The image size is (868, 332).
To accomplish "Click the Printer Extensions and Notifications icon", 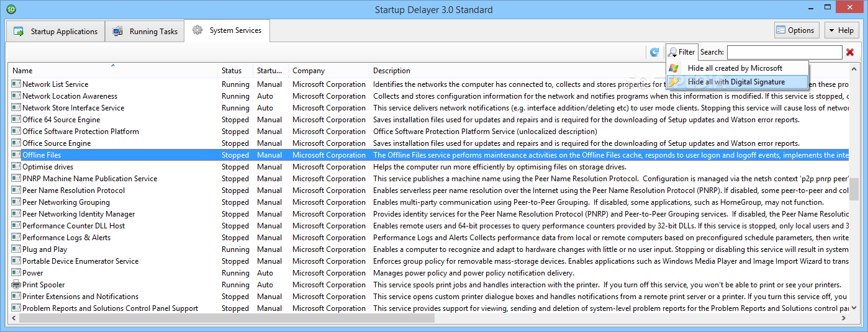I will [16, 296].
